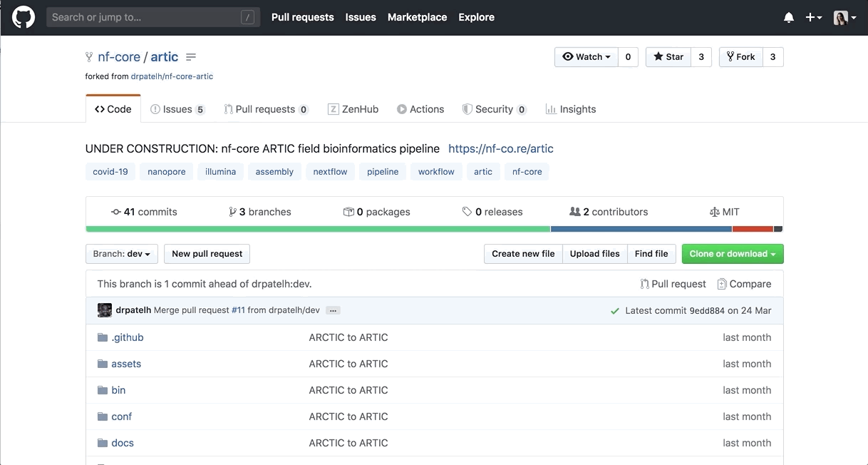Screen dimensions: 868x465
Task: Open the plus create-new menu
Action: click(813, 18)
